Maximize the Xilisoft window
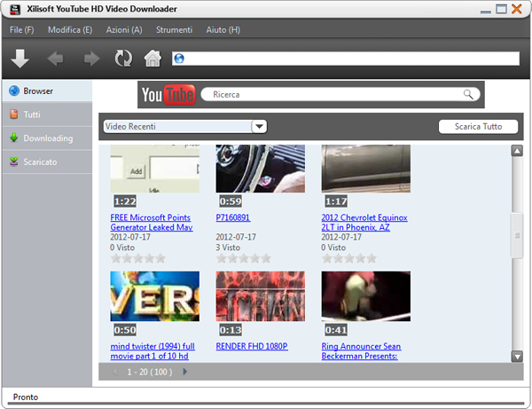This screenshot has width=532, height=409. coord(501,9)
